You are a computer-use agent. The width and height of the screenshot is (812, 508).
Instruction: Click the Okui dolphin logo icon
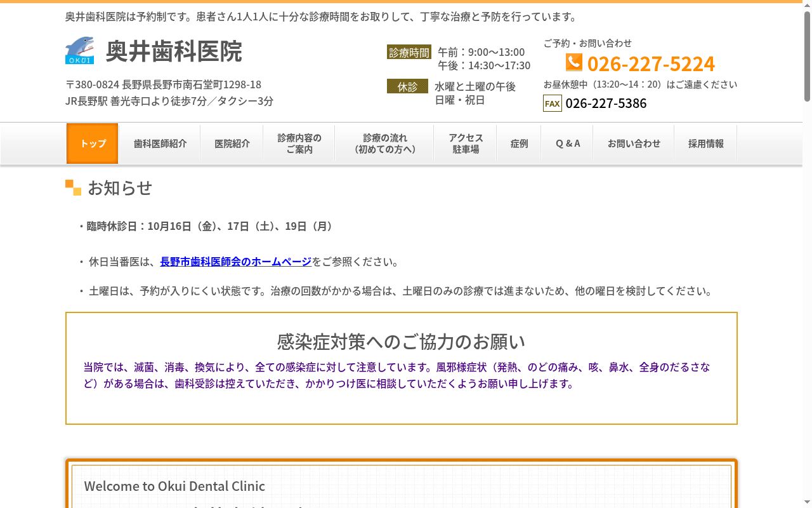pos(79,50)
